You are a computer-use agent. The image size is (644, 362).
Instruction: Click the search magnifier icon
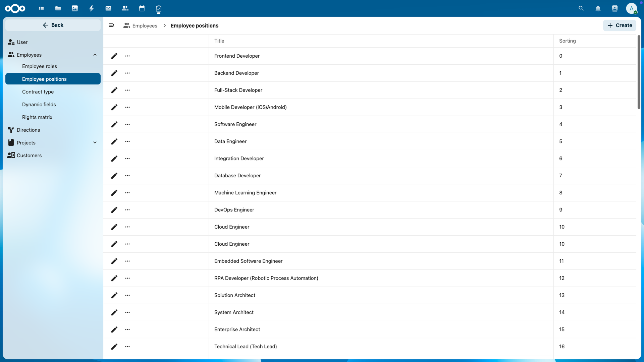pyautogui.click(x=581, y=8)
